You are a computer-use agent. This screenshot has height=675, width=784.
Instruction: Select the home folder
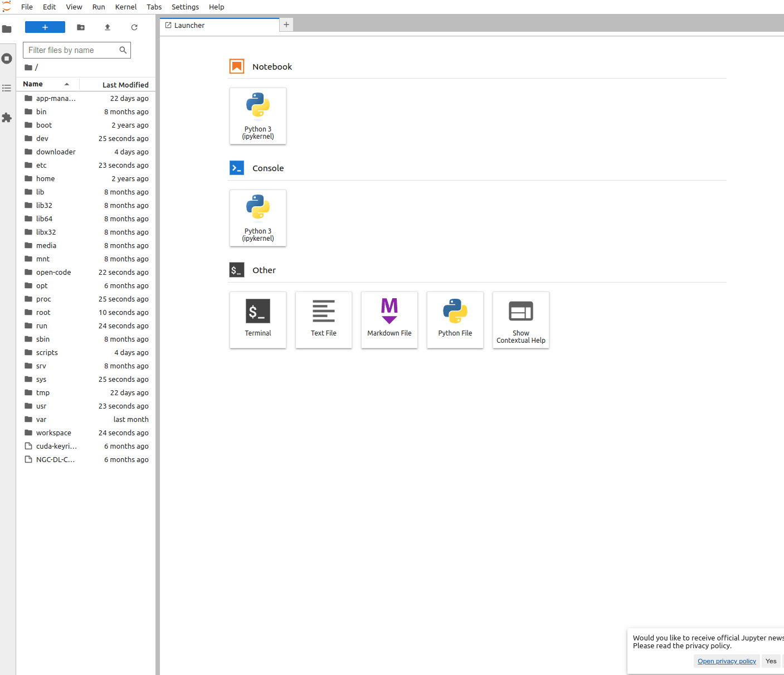86,178
